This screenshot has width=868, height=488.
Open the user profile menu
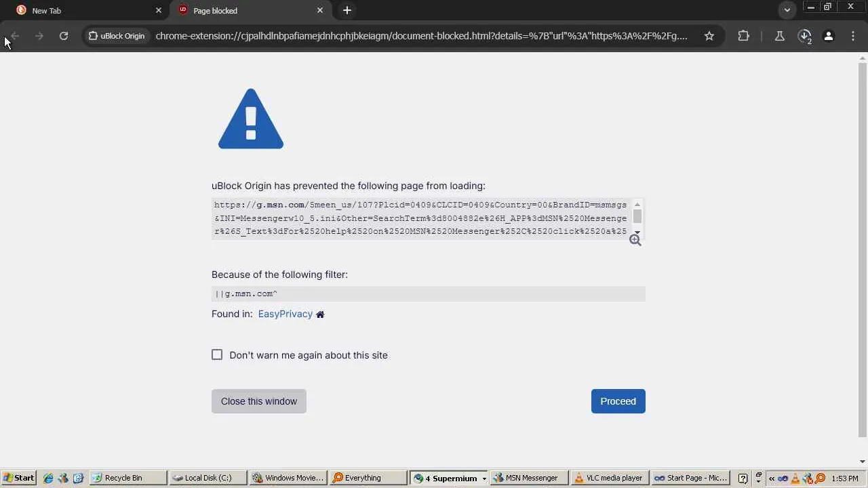pos(829,36)
